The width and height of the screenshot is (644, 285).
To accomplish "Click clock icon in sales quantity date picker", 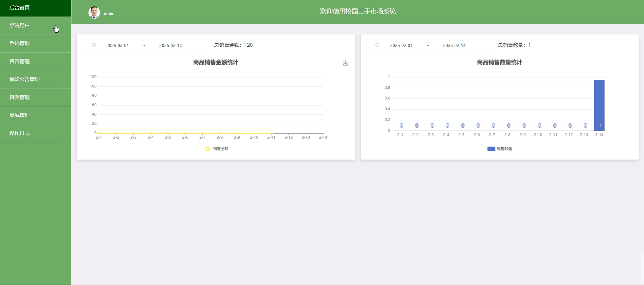I will (x=377, y=45).
